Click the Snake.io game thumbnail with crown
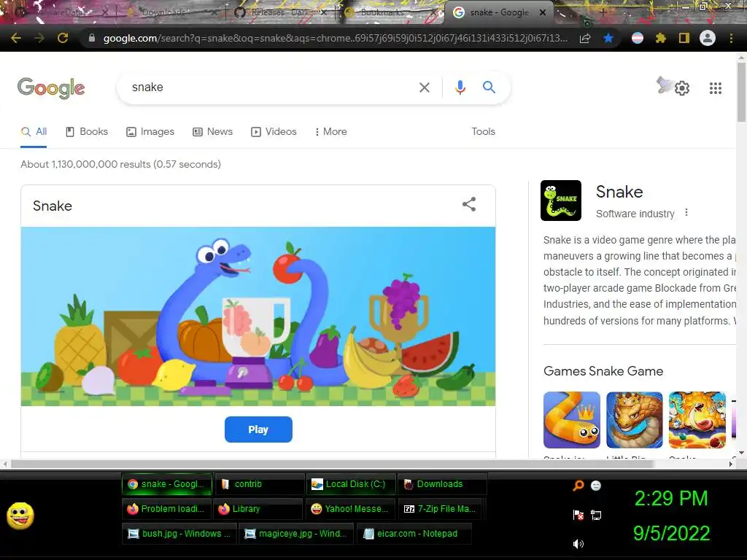 (572, 420)
